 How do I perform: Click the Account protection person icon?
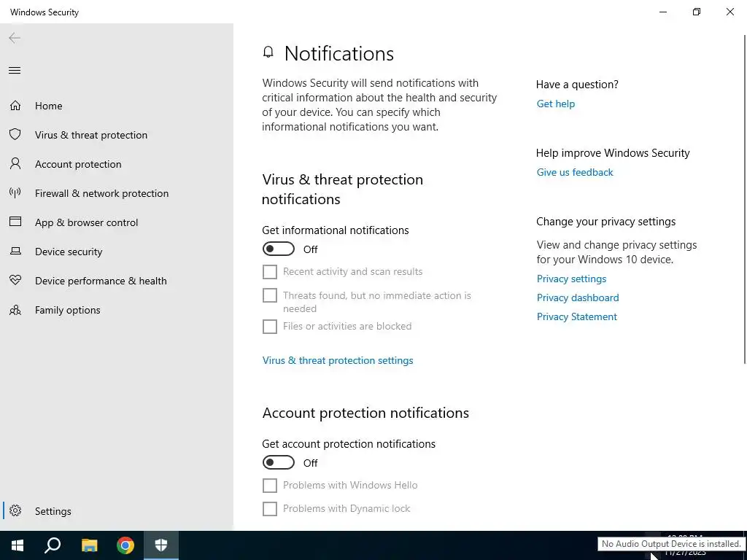(x=15, y=164)
